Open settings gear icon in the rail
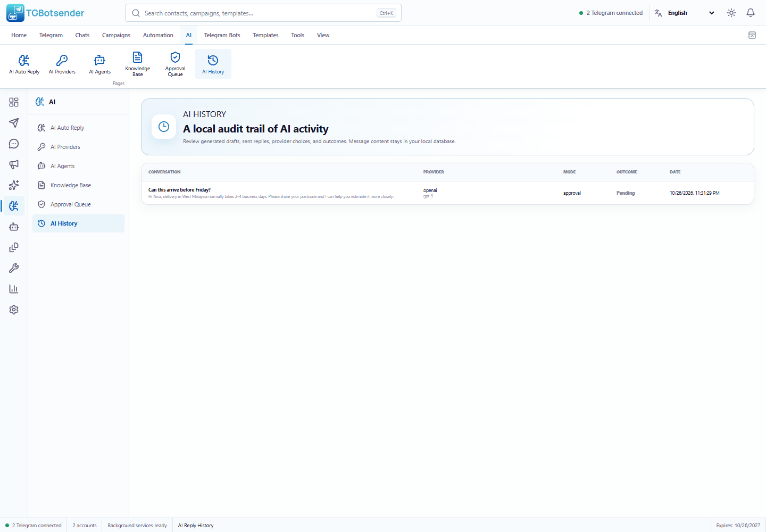Image resolution: width=766 pixels, height=532 pixels. point(14,310)
